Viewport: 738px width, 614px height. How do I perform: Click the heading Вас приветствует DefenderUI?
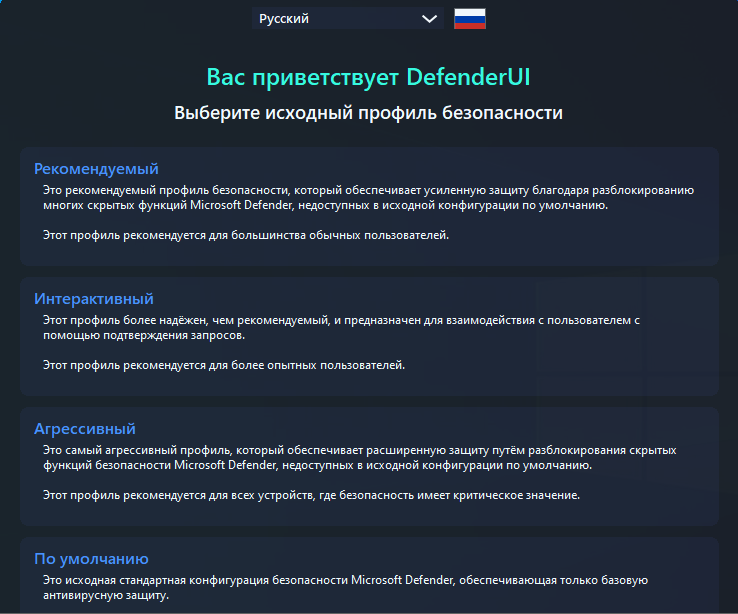[369, 77]
